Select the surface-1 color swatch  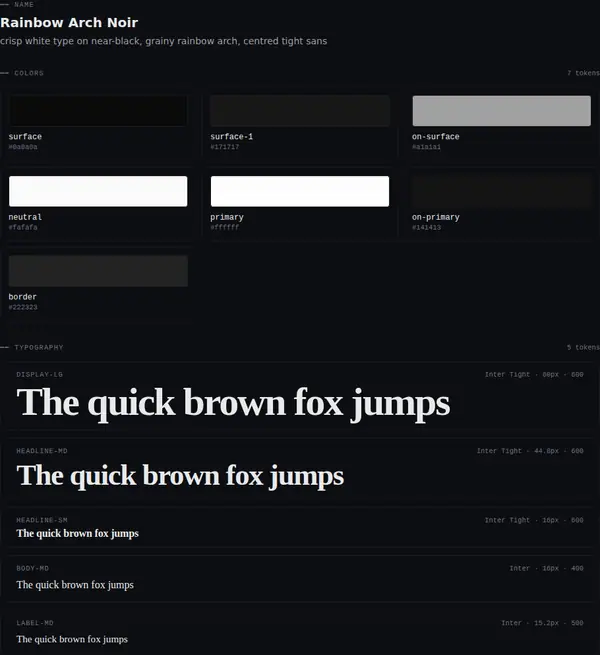[x=300, y=111]
